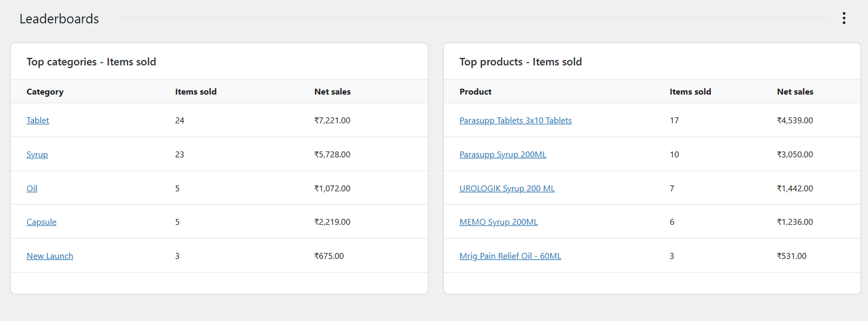
Task: Open the Capsule category link
Action: pyautogui.click(x=41, y=222)
